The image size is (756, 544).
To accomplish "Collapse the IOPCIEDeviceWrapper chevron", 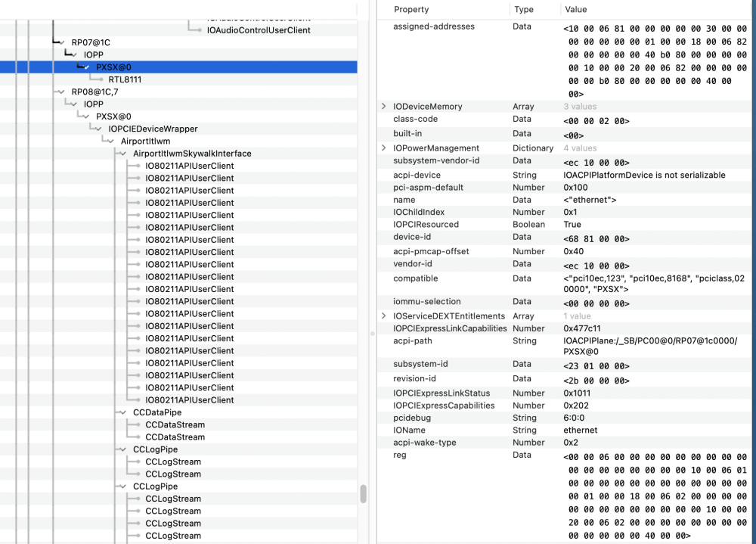I will (x=99, y=129).
